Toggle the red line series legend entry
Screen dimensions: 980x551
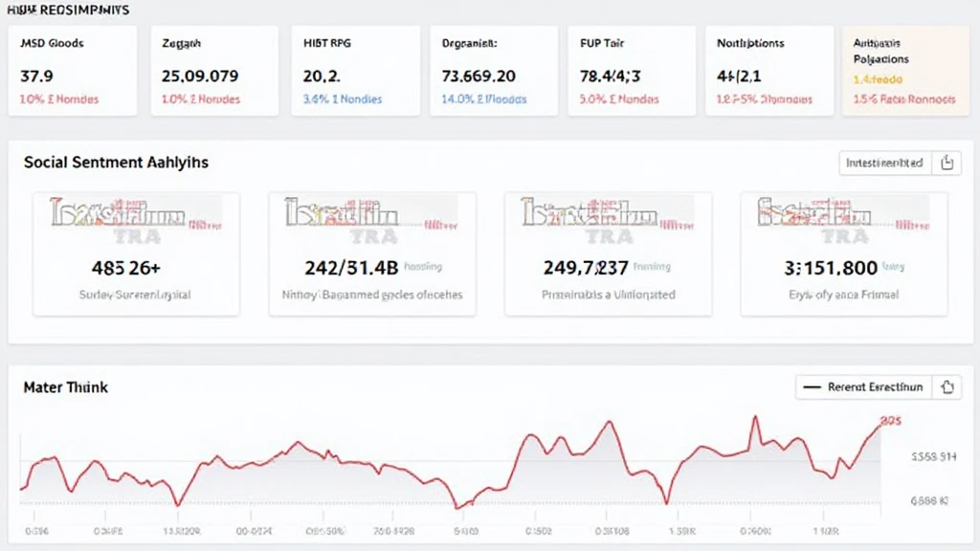click(x=861, y=387)
